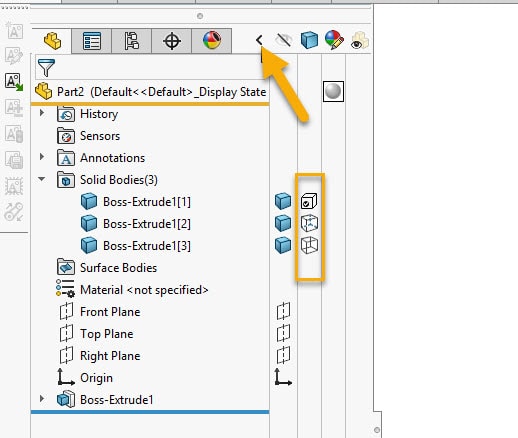Click the grayed pulley and belt icon

14,212
